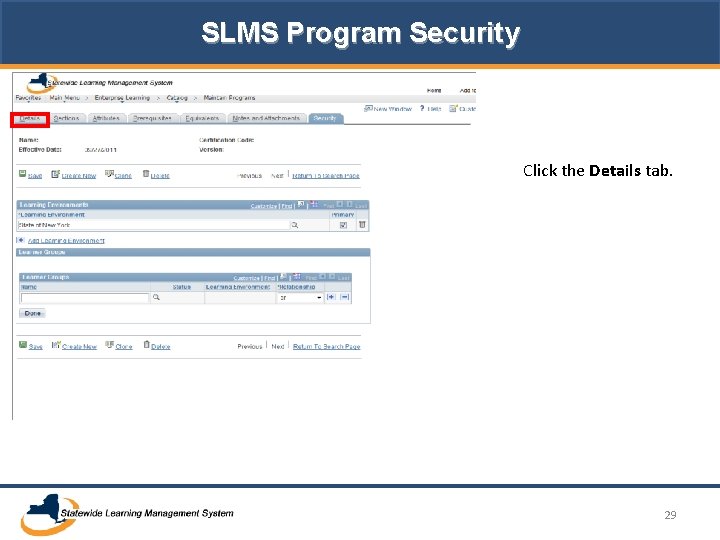Click view-all icon in Learning Environments header
The height and width of the screenshot is (540, 720).
click(301, 204)
